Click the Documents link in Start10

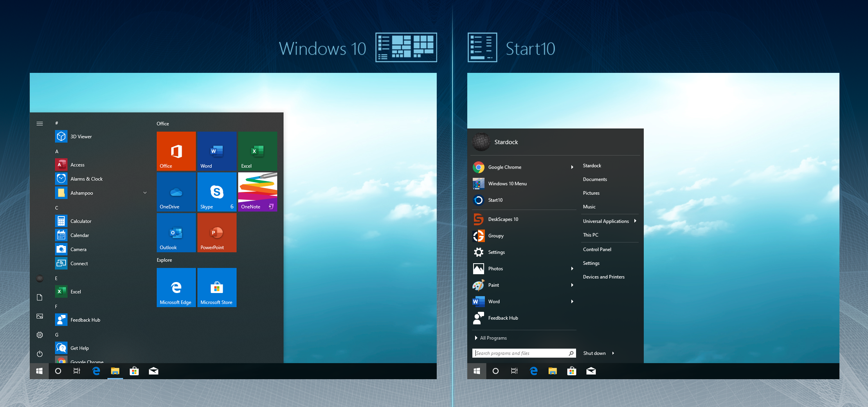595,179
